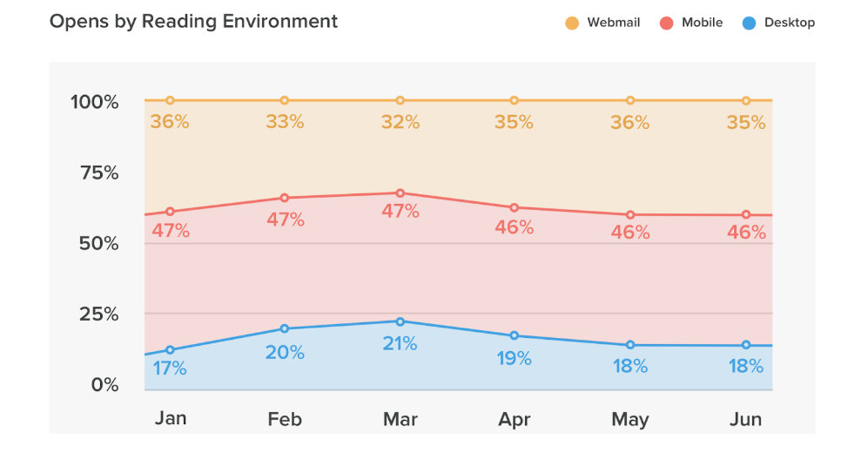Click the Webmail data point for June
Image resolution: width=868 pixels, height=453 pixels.
746,101
